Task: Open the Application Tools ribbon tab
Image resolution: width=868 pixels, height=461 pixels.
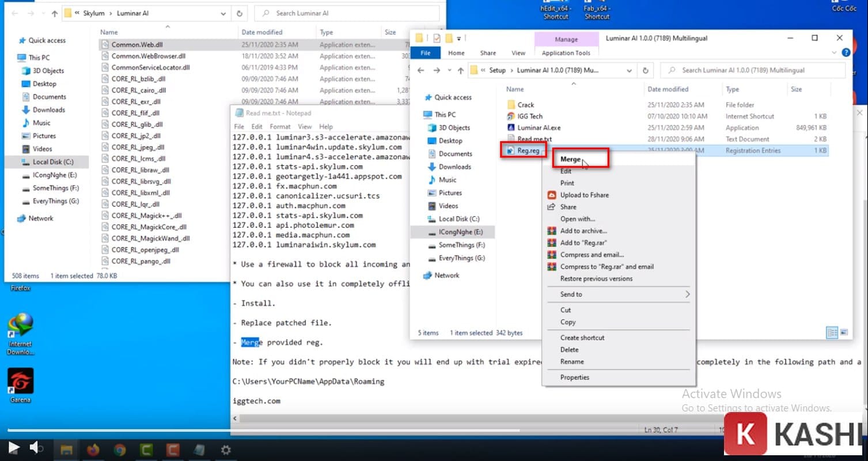Action: [566, 53]
